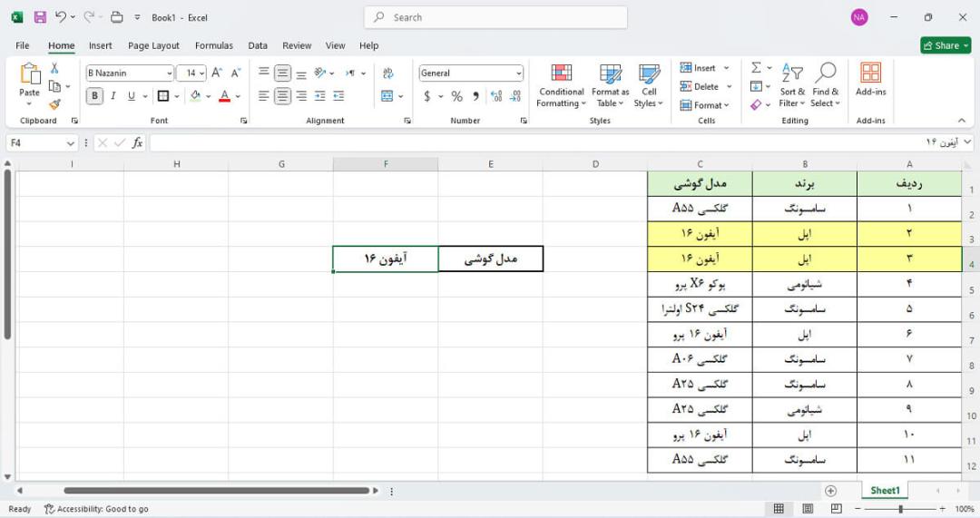
Task: Apply comma style number format
Action: [475, 95]
